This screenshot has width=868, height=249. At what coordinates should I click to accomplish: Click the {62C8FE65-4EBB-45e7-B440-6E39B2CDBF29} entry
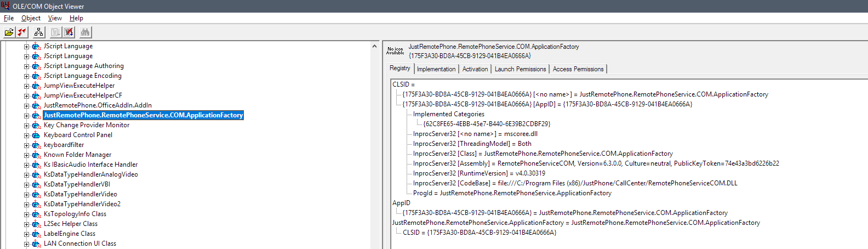coord(487,124)
